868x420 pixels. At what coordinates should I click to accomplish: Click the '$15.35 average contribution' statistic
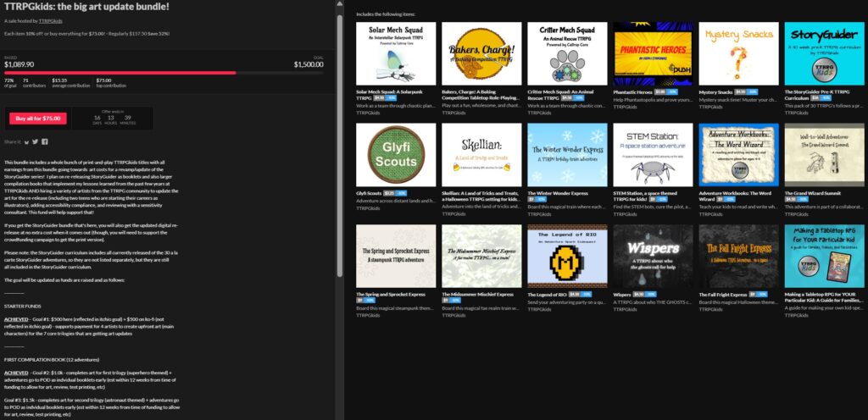(70, 83)
